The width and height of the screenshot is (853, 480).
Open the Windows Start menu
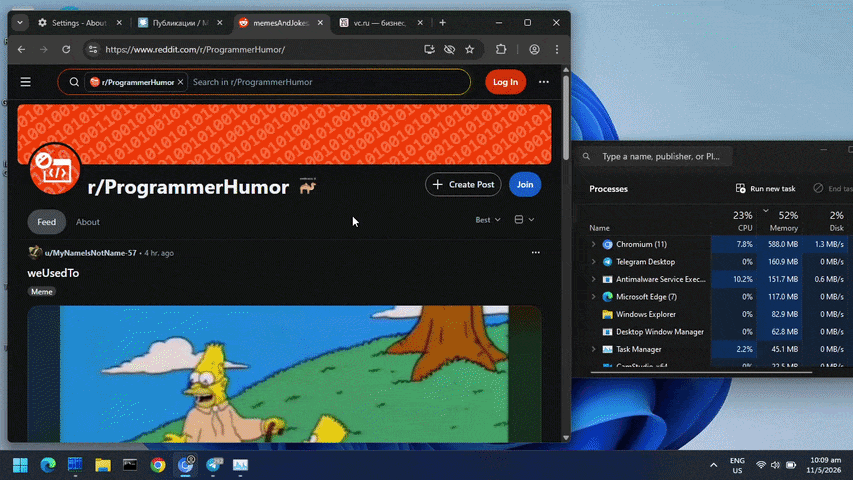tap(20, 465)
